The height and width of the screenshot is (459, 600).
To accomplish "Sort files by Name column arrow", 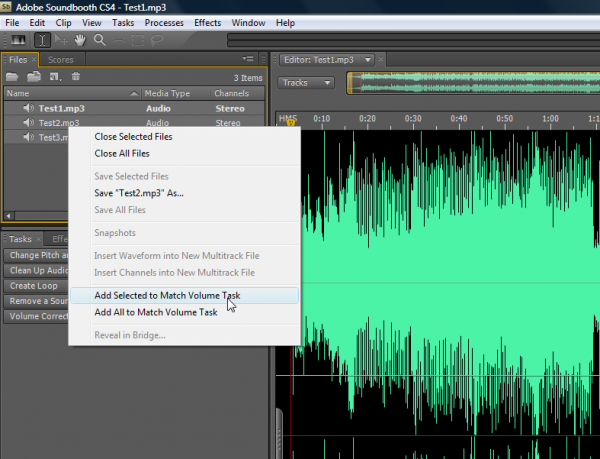I will coord(134,93).
